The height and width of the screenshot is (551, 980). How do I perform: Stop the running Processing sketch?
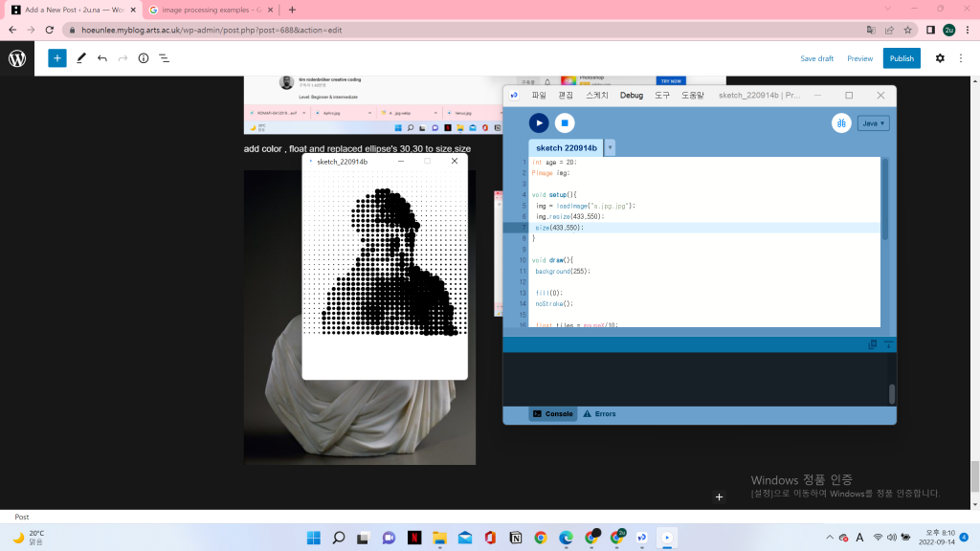click(x=565, y=123)
